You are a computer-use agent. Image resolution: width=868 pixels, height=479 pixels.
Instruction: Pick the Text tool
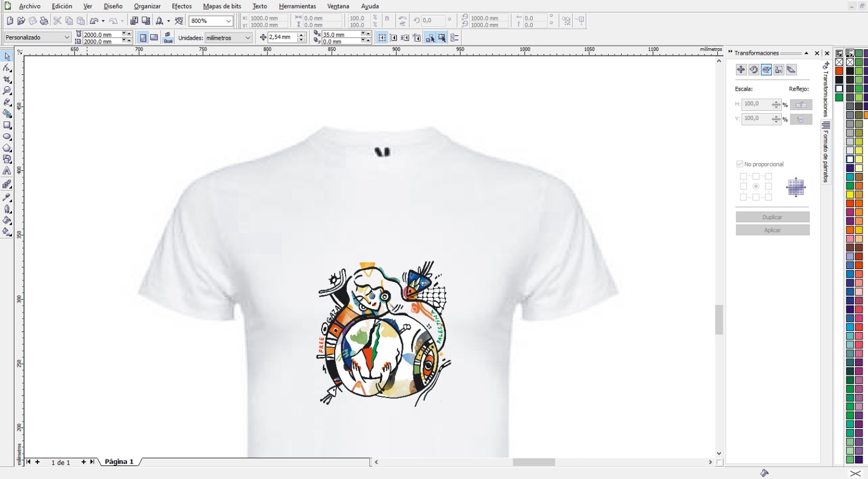(7, 171)
